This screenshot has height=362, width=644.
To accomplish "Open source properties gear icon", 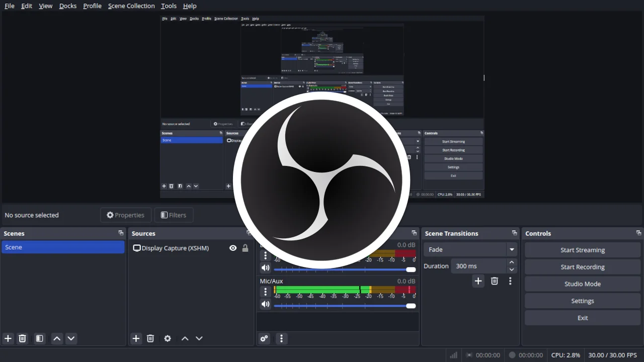I will (x=168, y=338).
